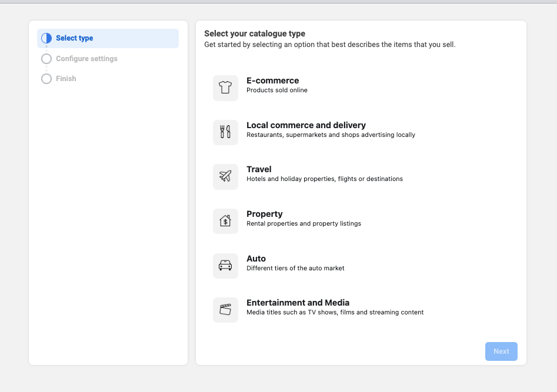
Task: Click the Travel airplane icon
Action: coord(225,176)
